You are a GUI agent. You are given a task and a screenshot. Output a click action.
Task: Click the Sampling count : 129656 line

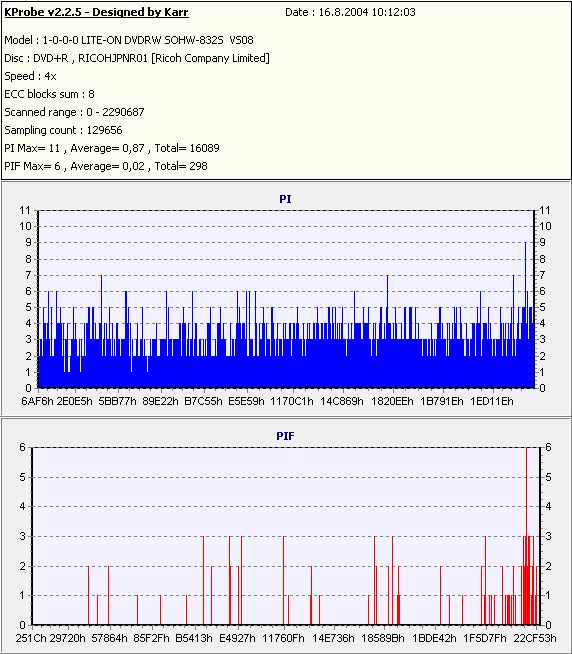coord(63,130)
